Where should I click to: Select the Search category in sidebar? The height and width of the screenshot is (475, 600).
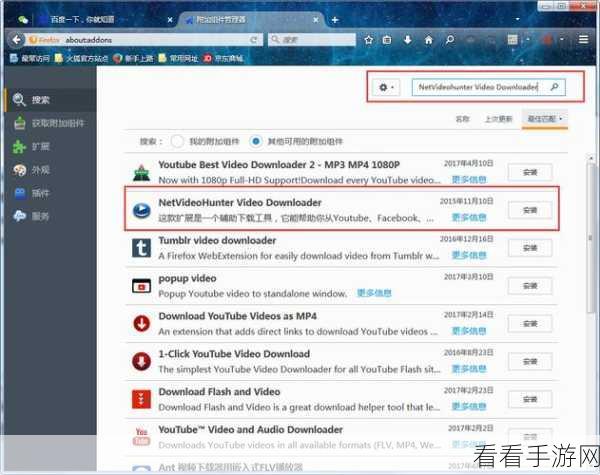51,100
